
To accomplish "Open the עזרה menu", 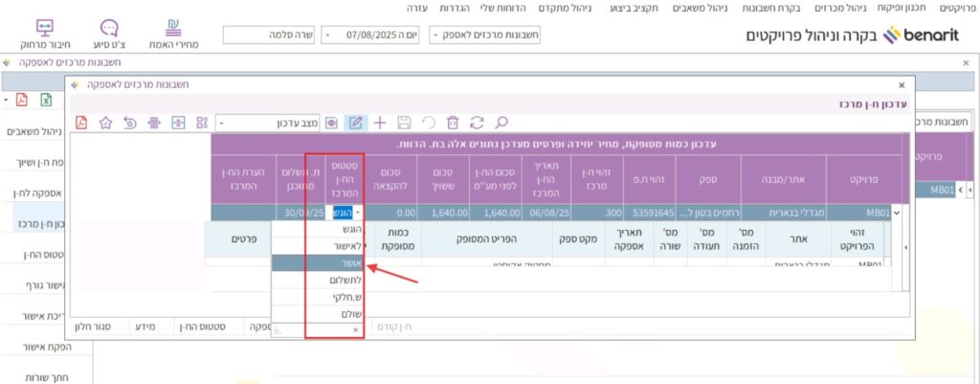I will pyautogui.click(x=416, y=8).
